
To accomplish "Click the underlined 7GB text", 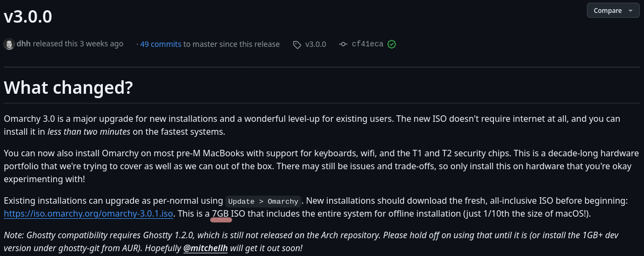I will 221,214.
